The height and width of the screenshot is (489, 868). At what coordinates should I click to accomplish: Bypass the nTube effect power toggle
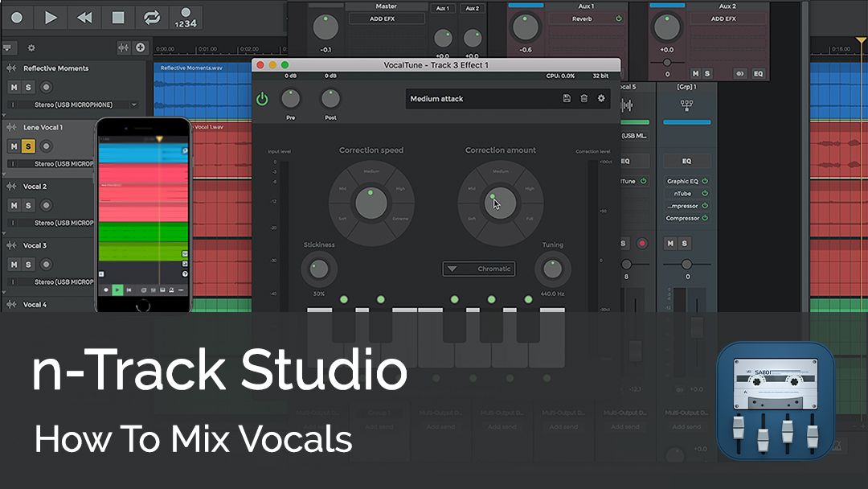[x=706, y=193]
